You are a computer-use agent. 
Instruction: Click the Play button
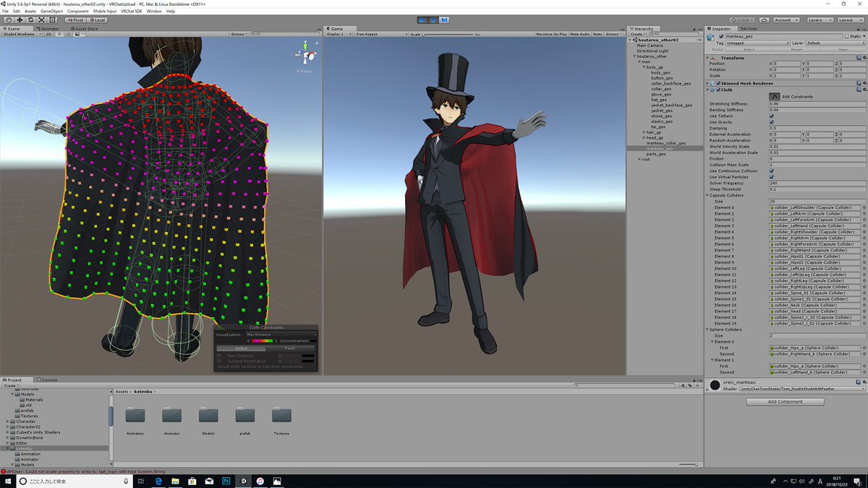pyautogui.click(x=422, y=20)
